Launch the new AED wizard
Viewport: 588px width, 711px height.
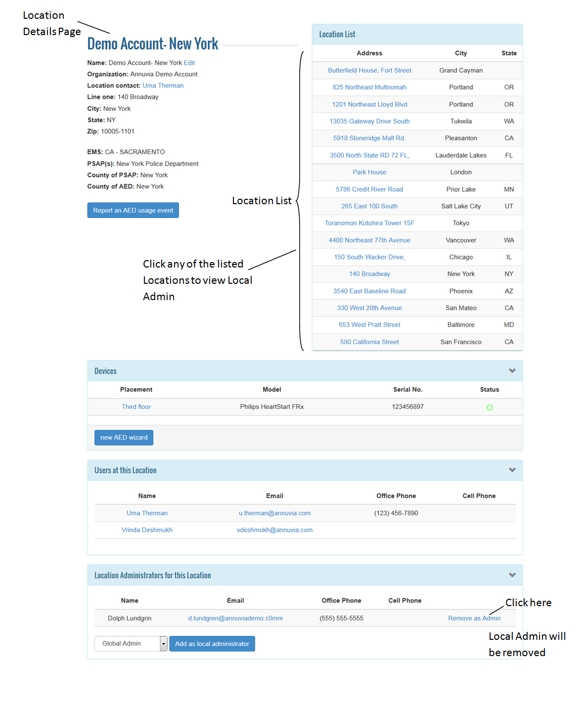pos(124,438)
